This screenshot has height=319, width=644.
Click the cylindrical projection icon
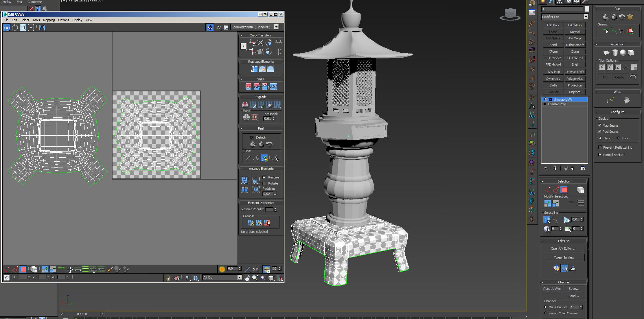615,53
